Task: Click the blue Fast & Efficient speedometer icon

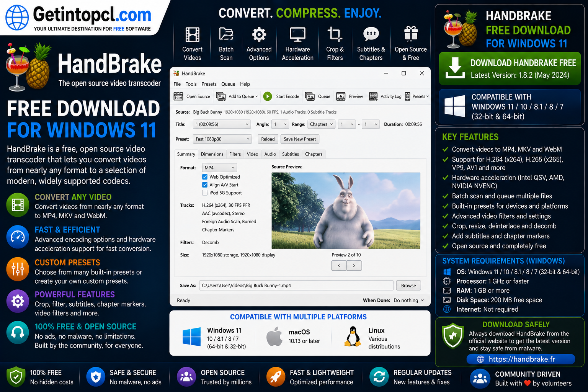Action: point(18,237)
